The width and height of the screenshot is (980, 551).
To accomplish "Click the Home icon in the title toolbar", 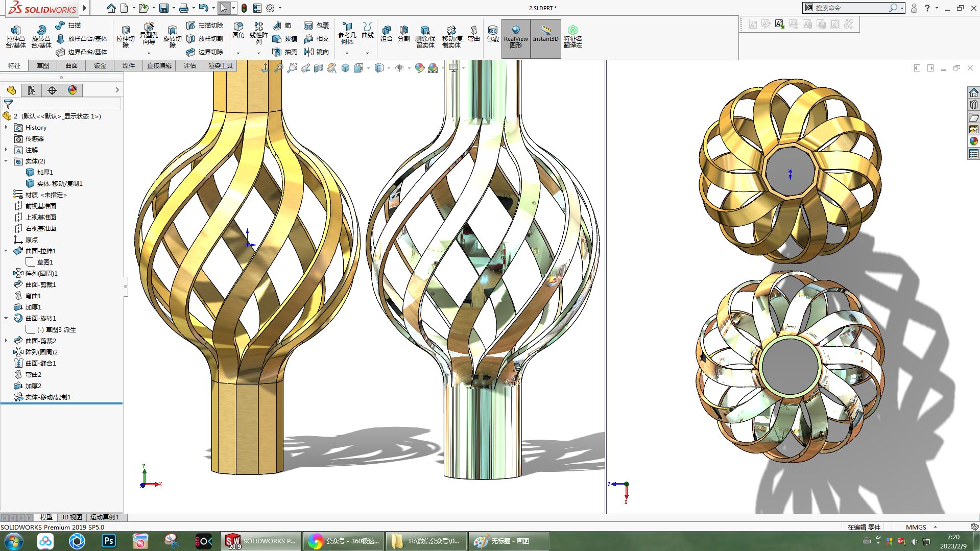I will click(x=111, y=8).
